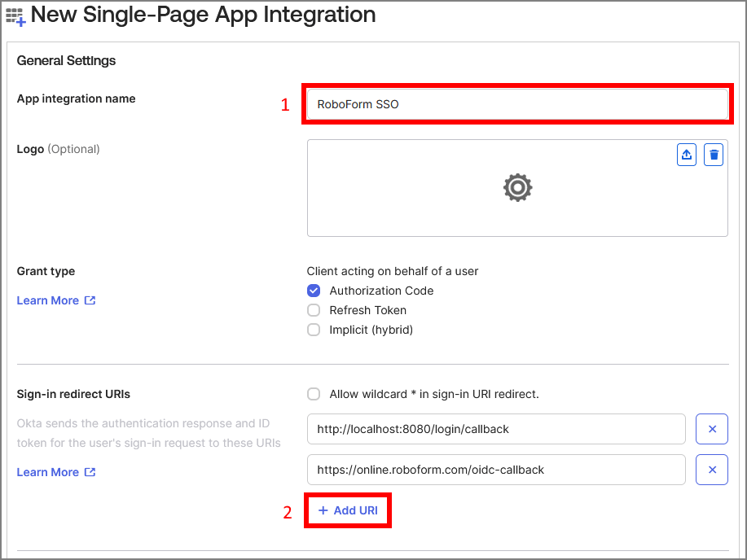Remove the online.roboform.com oidc-callback URI
Viewport: 747px width, 560px height.
712,470
